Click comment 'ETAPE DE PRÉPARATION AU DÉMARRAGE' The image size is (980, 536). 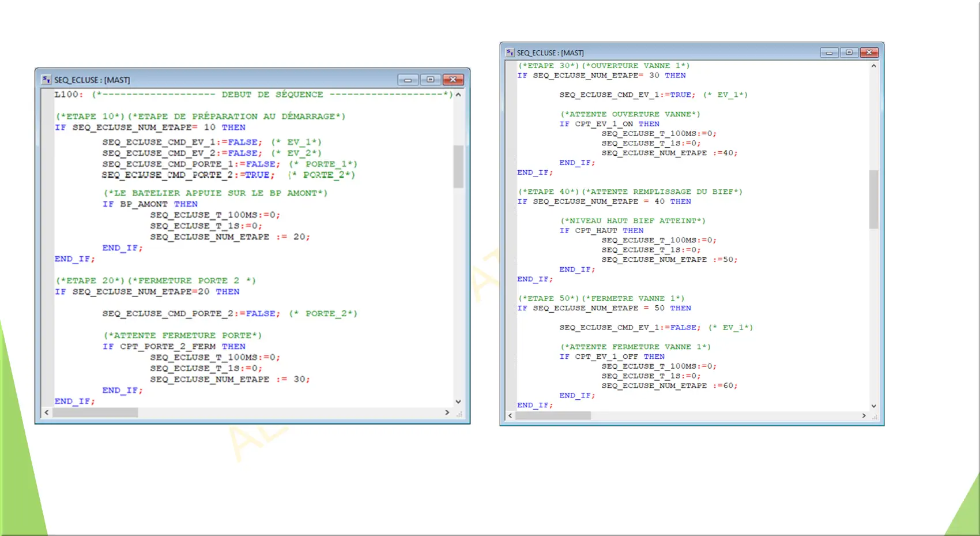coord(239,117)
